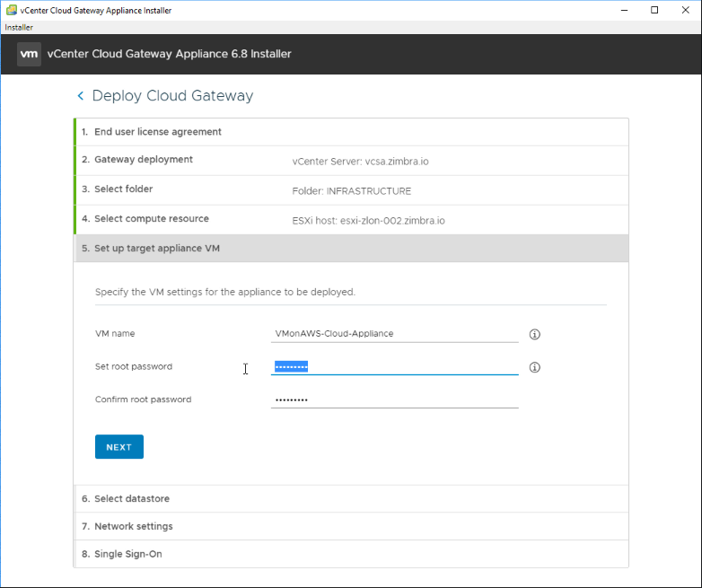Viewport: 702px width, 588px height.
Task: Click the VM name input field
Action: point(394,334)
